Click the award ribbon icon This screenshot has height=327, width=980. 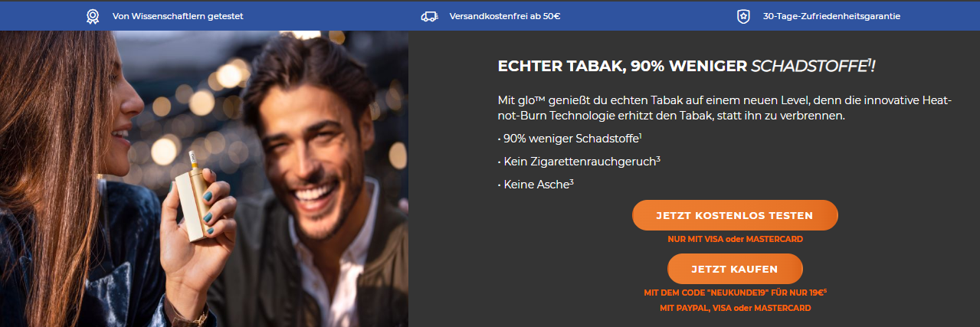pos(93,16)
